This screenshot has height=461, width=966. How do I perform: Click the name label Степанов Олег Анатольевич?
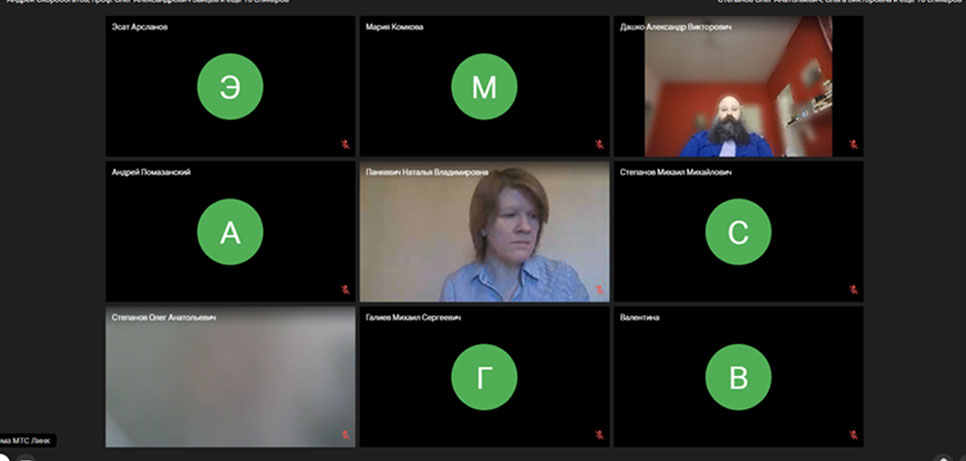[x=164, y=318]
